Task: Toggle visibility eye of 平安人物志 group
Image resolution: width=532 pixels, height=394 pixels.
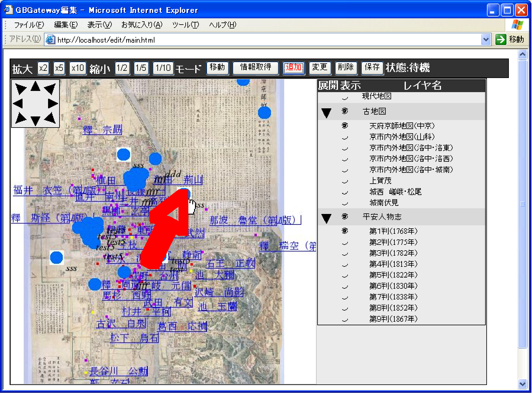Action: 345,216
